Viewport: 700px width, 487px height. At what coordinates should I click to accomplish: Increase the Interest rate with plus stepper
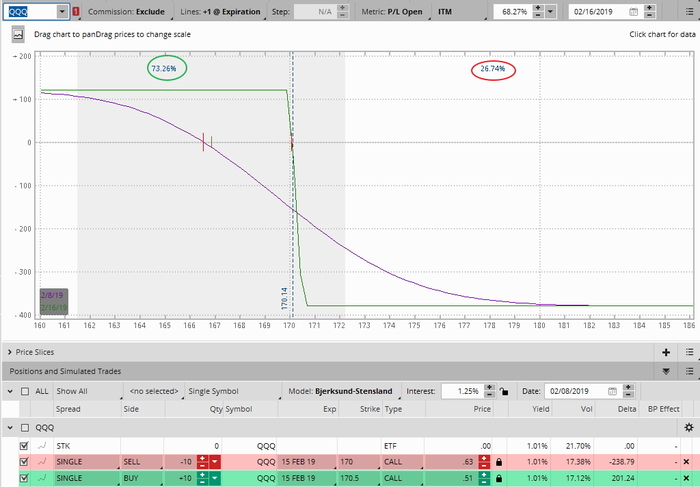(490, 387)
